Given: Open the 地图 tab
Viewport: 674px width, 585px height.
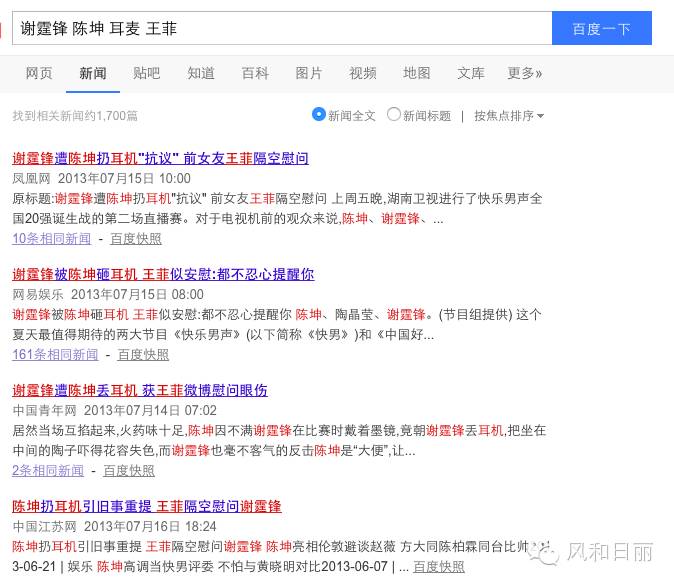Looking at the screenshot, I should coord(417,74).
